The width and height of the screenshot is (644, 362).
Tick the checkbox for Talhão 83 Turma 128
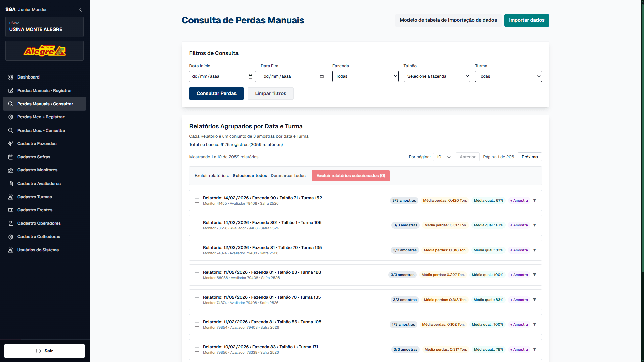coord(197,275)
